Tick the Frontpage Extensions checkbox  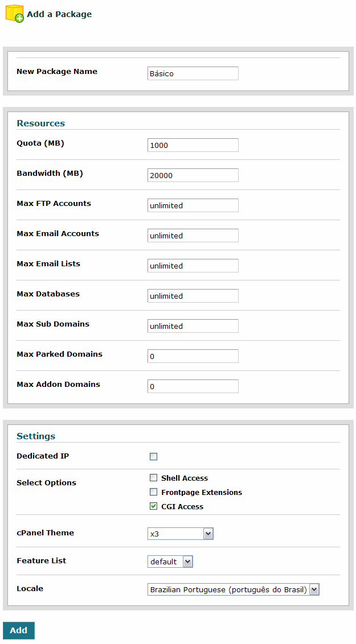(x=153, y=492)
